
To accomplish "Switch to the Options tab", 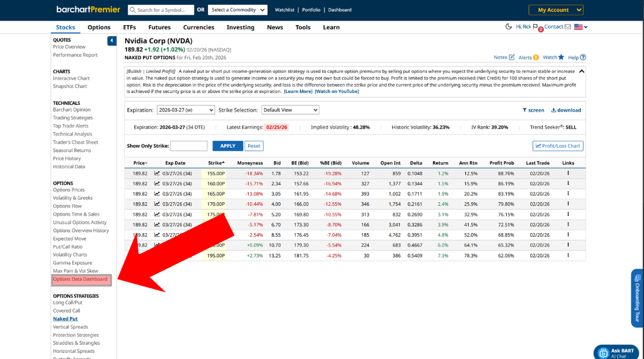I will coord(99,27).
